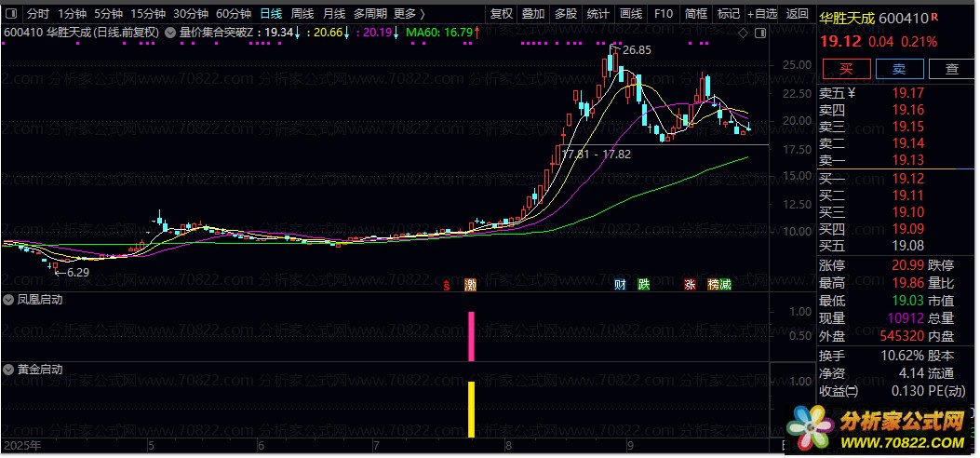Click the 简框 toolbar button
The height and width of the screenshot is (458, 980).
coord(696,13)
